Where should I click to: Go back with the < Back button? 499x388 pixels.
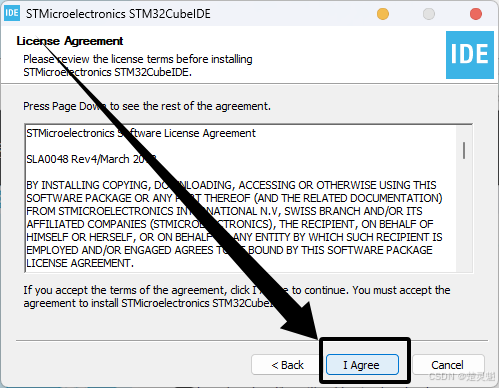click(287, 365)
